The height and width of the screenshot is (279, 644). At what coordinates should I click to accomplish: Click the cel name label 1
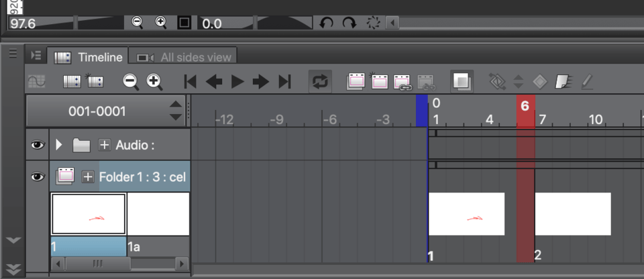tap(88, 247)
